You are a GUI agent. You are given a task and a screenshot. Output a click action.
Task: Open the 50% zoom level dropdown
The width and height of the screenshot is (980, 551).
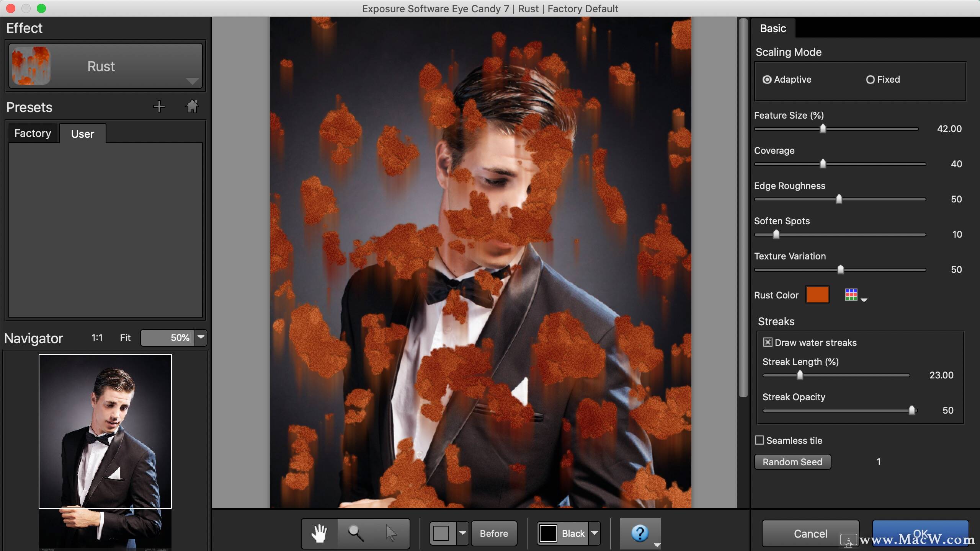pyautogui.click(x=201, y=337)
